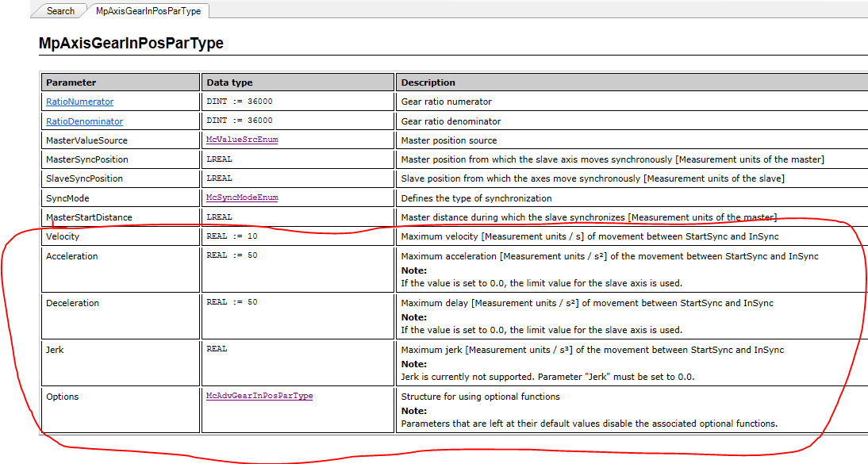Select the Options parameter cell
This screenshot has width=868, height=464.
tap(120, 410)
